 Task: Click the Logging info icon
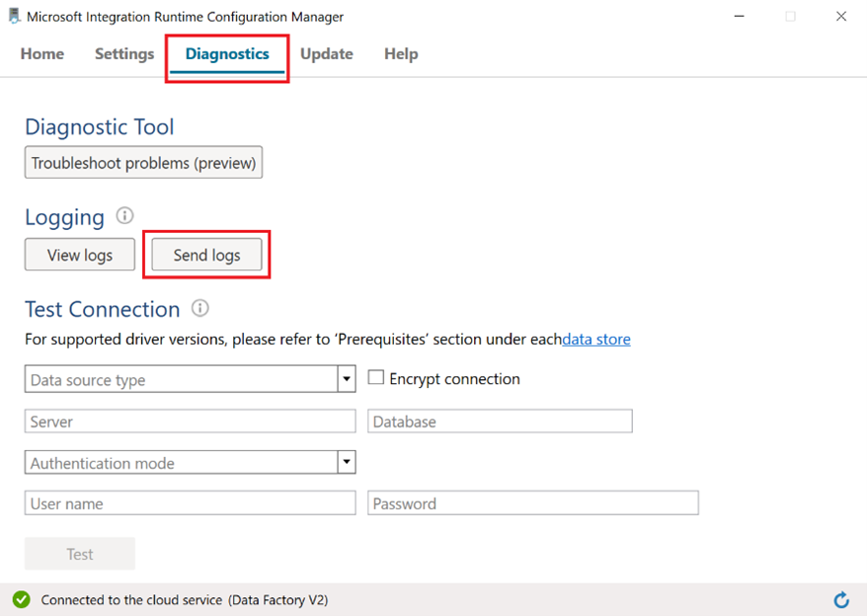click(122, 216)
